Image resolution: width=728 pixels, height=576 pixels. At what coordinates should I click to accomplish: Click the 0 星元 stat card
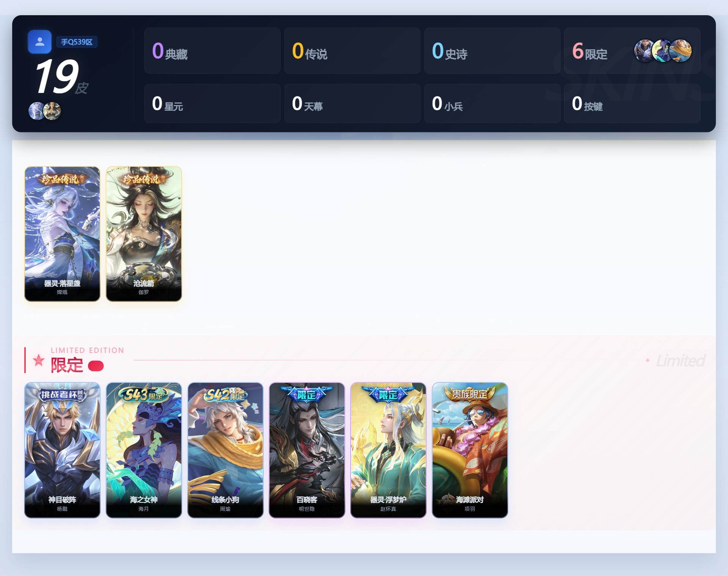coord(212,103)
